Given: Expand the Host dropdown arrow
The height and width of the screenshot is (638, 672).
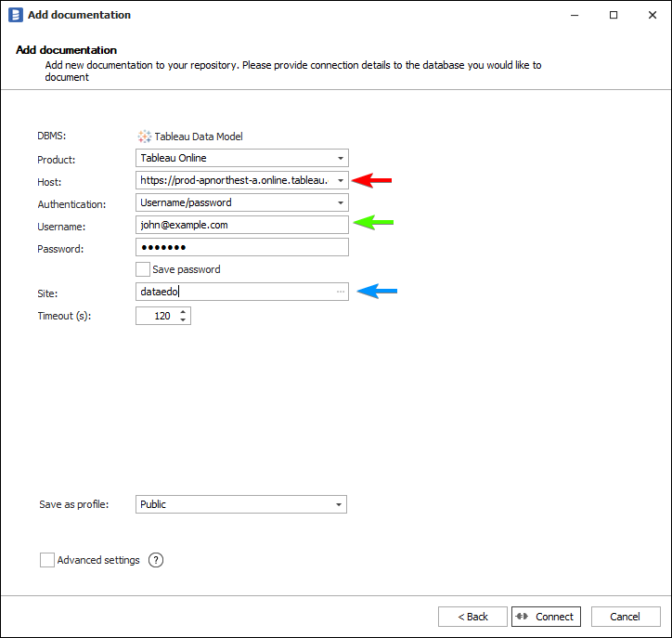Looking at the screenshot, I should click(x=341, y=180).
